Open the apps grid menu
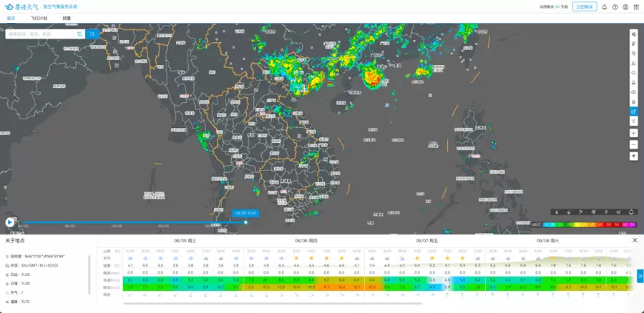 (636, 7)
